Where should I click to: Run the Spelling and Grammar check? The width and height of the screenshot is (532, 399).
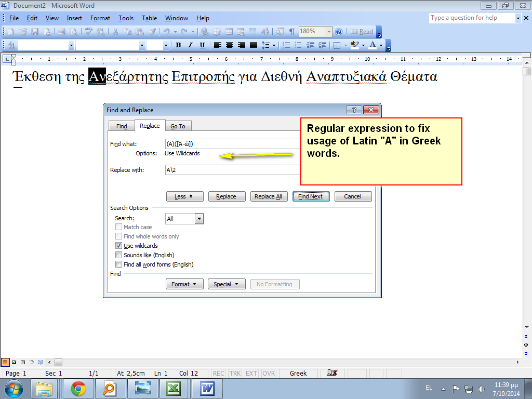(x=88, y=32)
